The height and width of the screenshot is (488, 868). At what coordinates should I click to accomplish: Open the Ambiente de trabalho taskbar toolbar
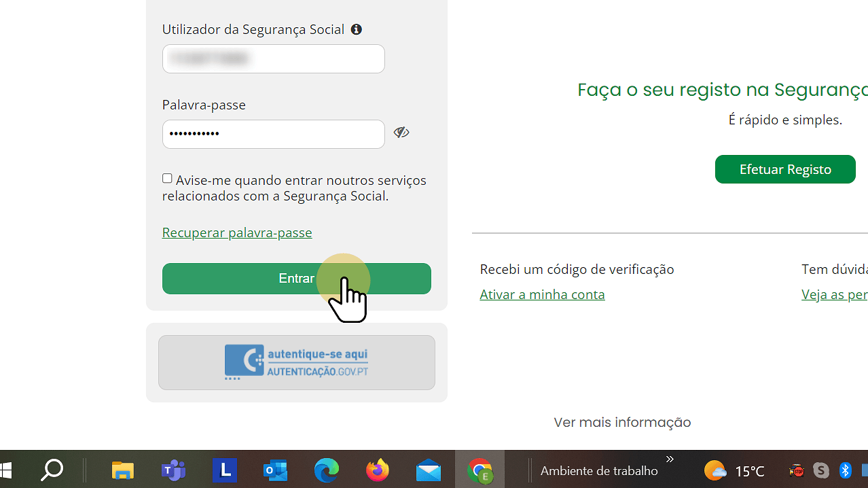(x=598, y=470)
